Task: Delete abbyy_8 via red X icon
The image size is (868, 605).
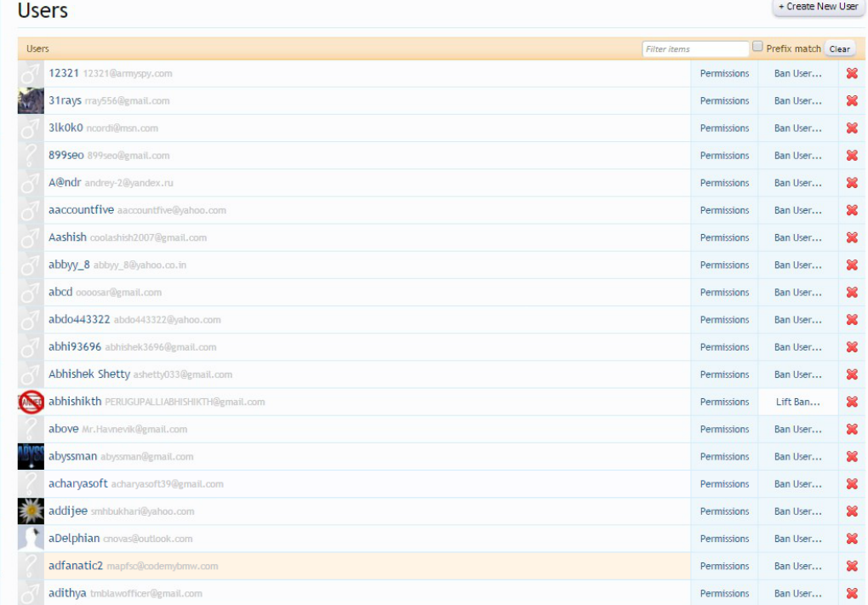Action: (852, 265)
